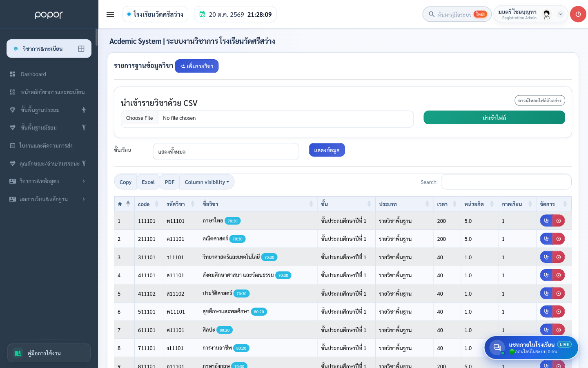
Task: Sort table by ชื่อวิชา column header
Action: pos(258,204)
